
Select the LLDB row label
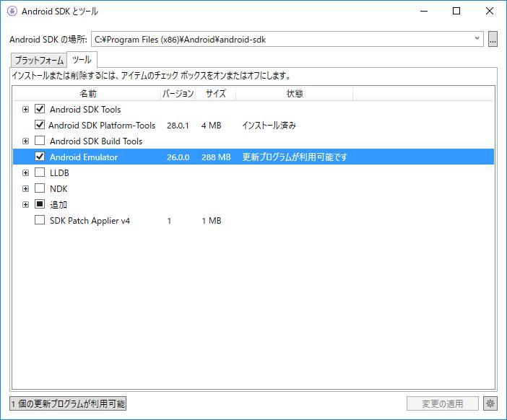(59, 173)
